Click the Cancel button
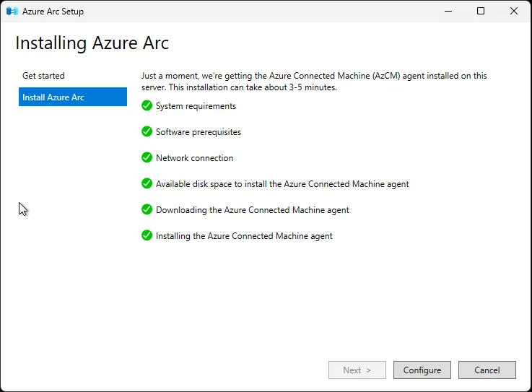Screen dimensions: 532x392 click(487, 370)
